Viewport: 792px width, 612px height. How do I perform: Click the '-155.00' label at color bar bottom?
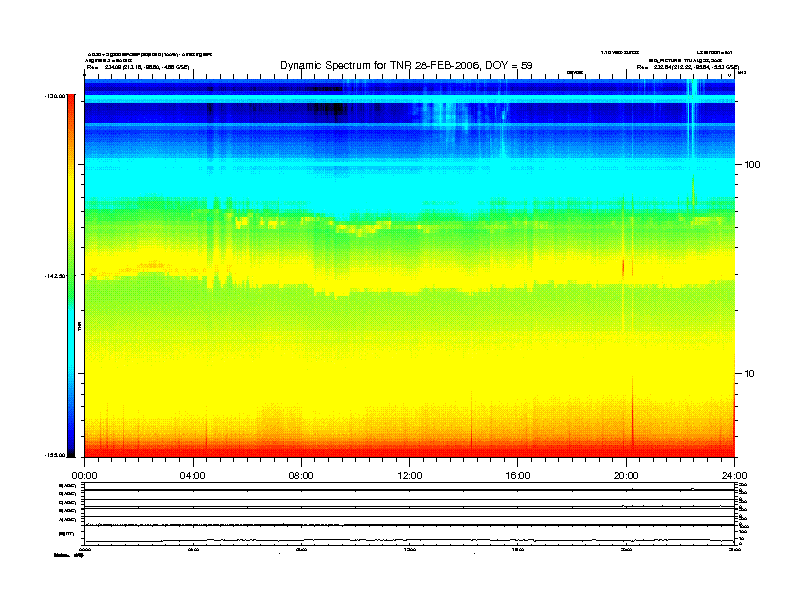pos(55,455)
